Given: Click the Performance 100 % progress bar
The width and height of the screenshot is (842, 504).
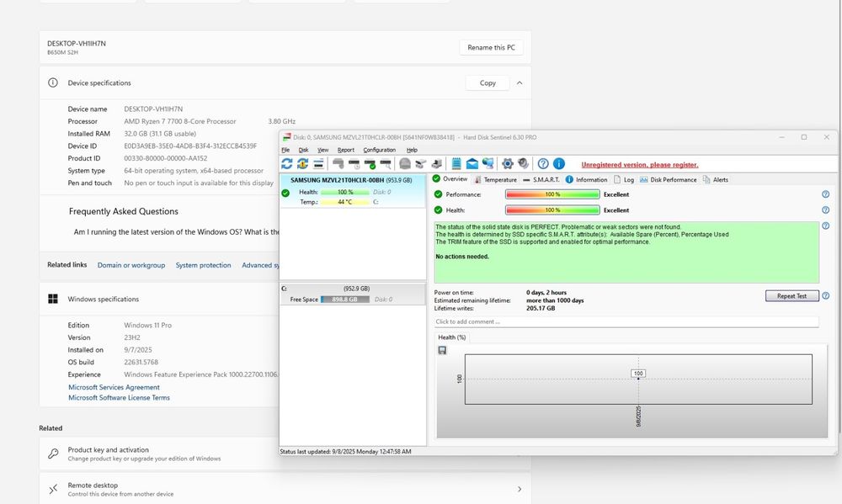Looking at the screenshot, I should click(552, 194).
